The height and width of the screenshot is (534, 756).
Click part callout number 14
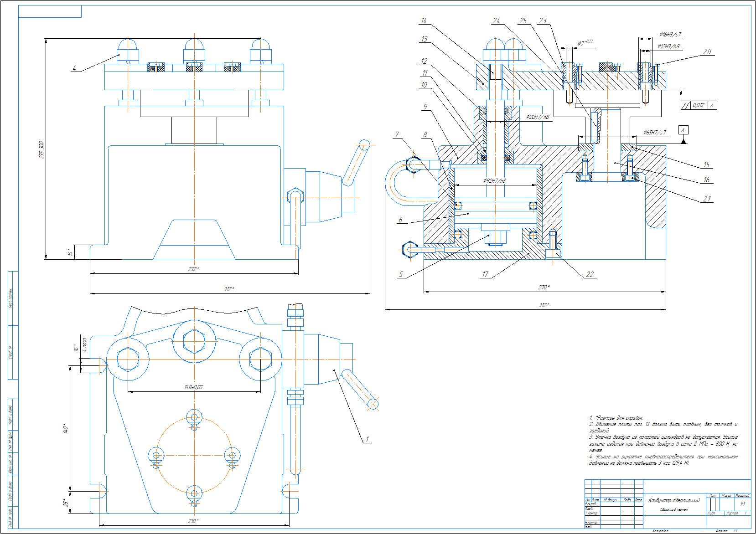424,21
